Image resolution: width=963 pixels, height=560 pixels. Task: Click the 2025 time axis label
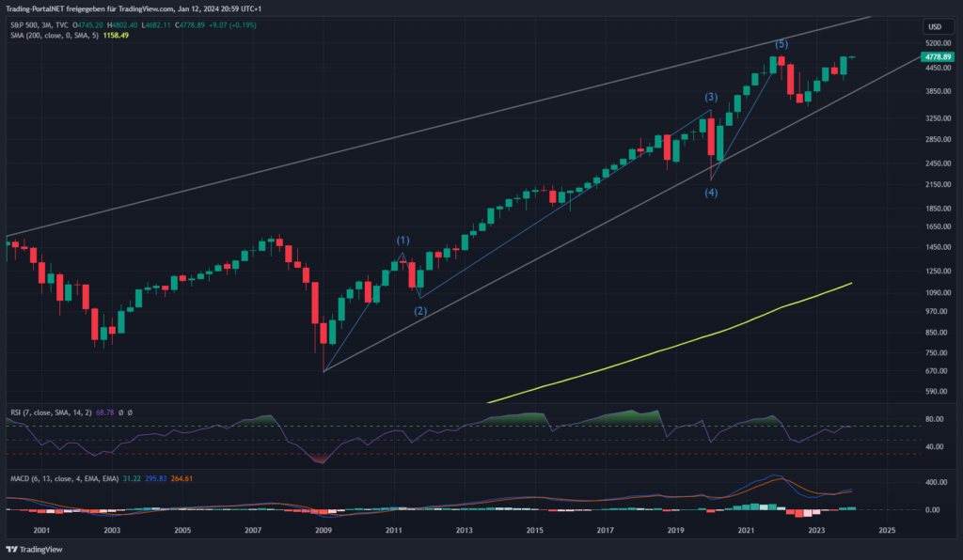(887, 531)
